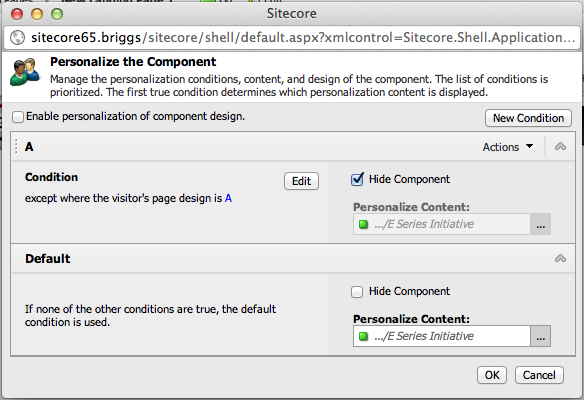Click the Default Personalize Content field
Viewport: 584px width, 400px height.
click(442, 336)
